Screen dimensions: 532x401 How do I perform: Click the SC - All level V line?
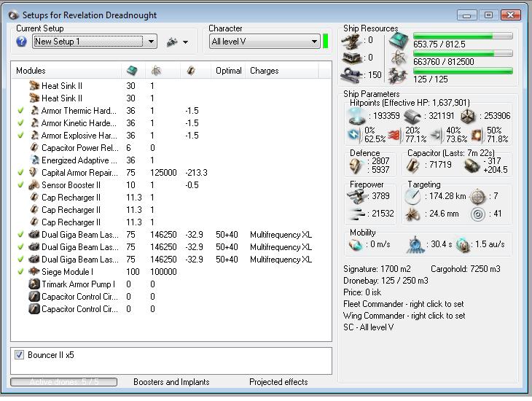tap(369, 327)
